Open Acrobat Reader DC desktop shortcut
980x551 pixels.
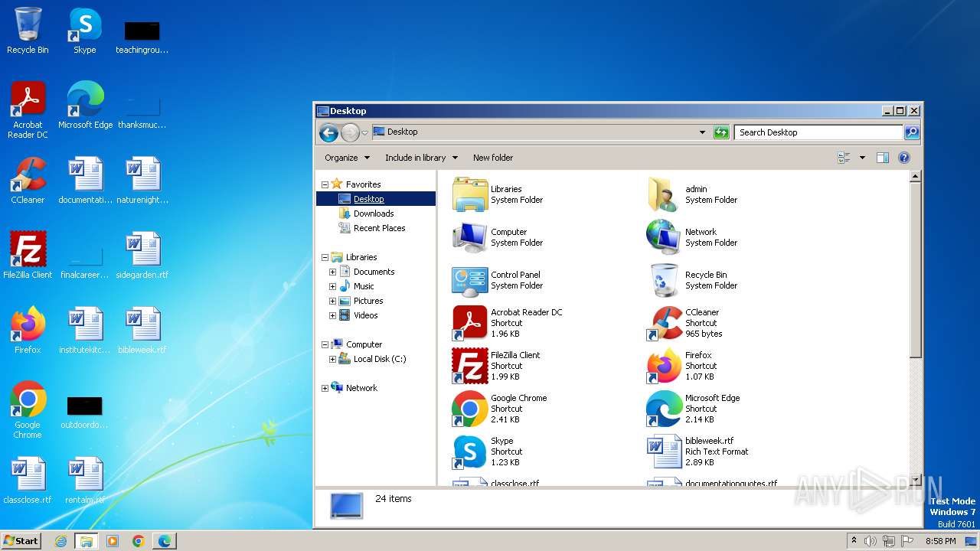[x=28, y=110]
